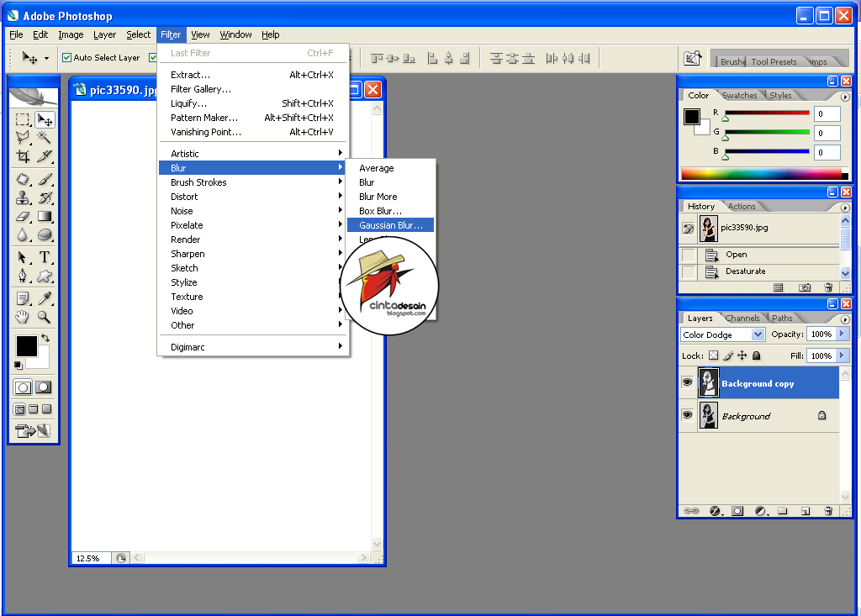Expand the Digimarc filter submenu
The height and width of the screenshot is (616, 861).
coord(253,347)
